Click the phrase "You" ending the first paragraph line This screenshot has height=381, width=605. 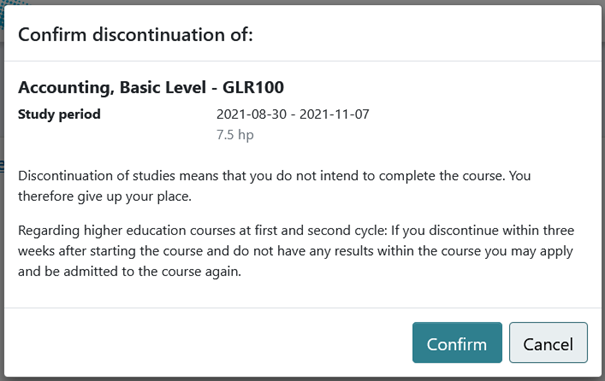[520, 176]
